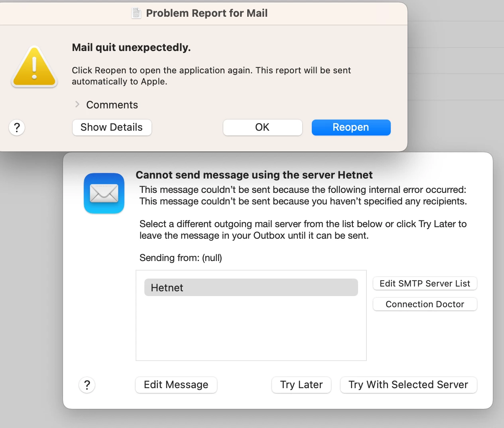Click the 'Problem Report for Mail' title
This screenshot has height=428, width=504.
(x=207, y=13)
